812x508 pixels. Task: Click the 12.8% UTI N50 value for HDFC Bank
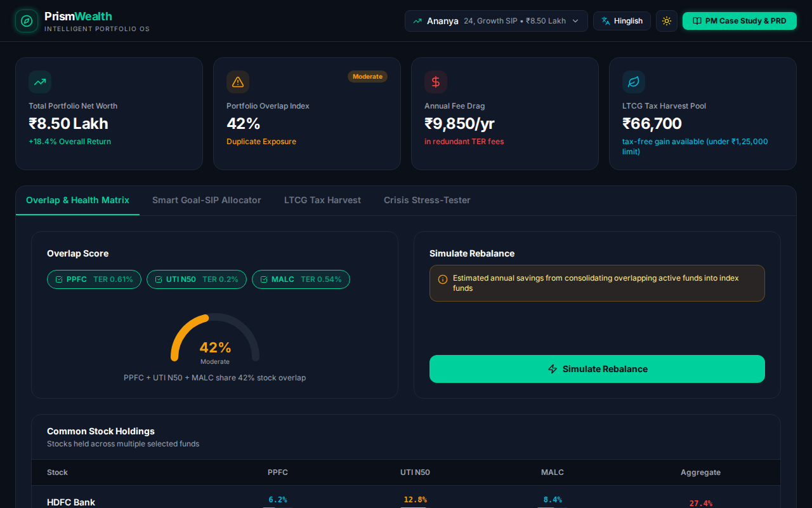pos(415,500)
